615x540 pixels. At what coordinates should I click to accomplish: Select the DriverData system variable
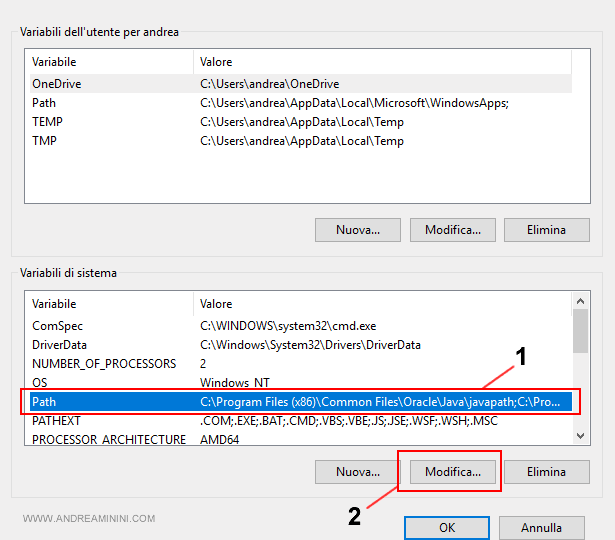click(x=60, y=345)
